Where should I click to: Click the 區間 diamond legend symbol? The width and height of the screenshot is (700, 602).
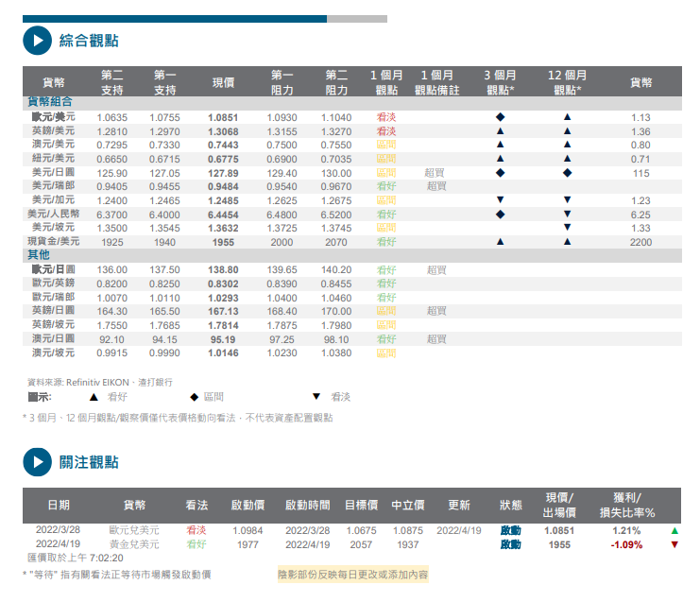coord(194,397)
